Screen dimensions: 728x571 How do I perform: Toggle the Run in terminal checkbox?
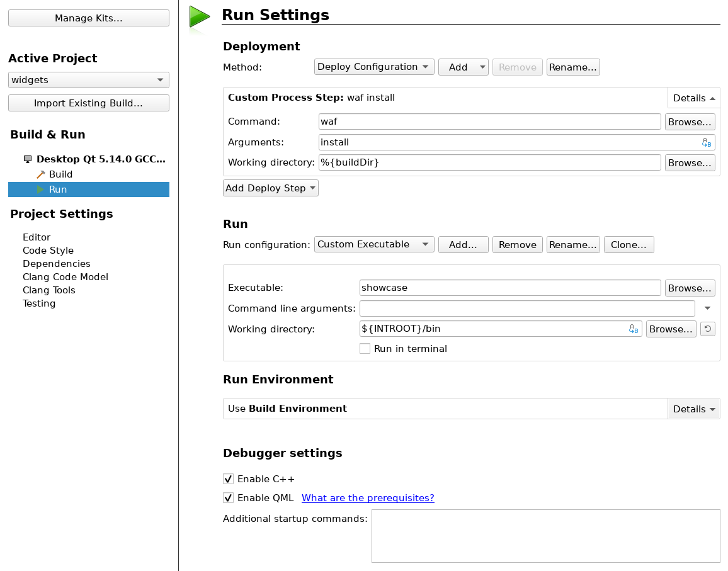point(365,349)
